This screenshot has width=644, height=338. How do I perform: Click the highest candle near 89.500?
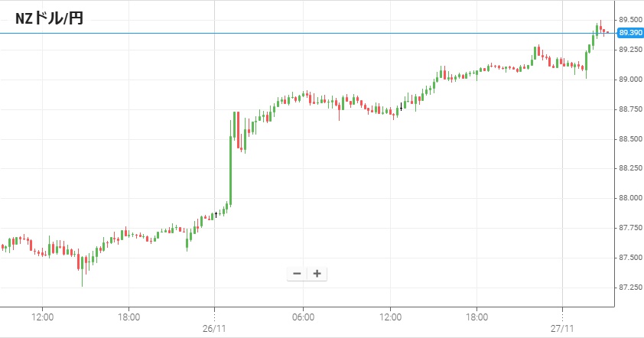coord(600,27)
